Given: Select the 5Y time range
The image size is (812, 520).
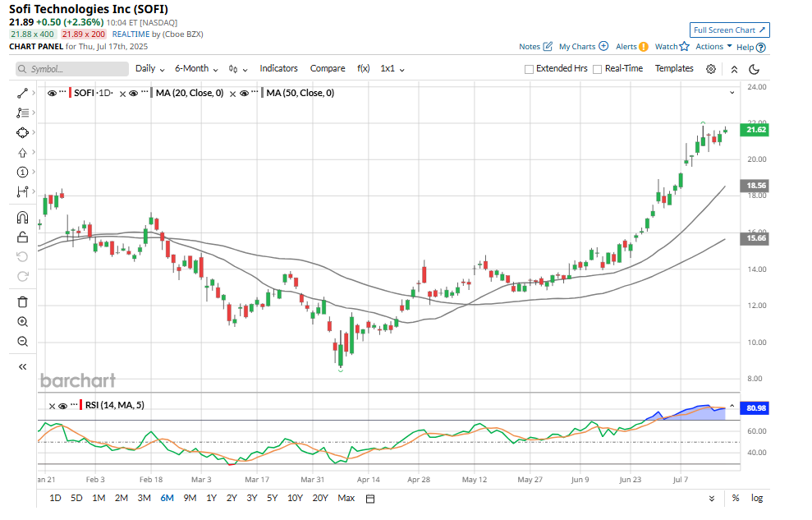Looking at the screenshot, I should click(273, 498).
